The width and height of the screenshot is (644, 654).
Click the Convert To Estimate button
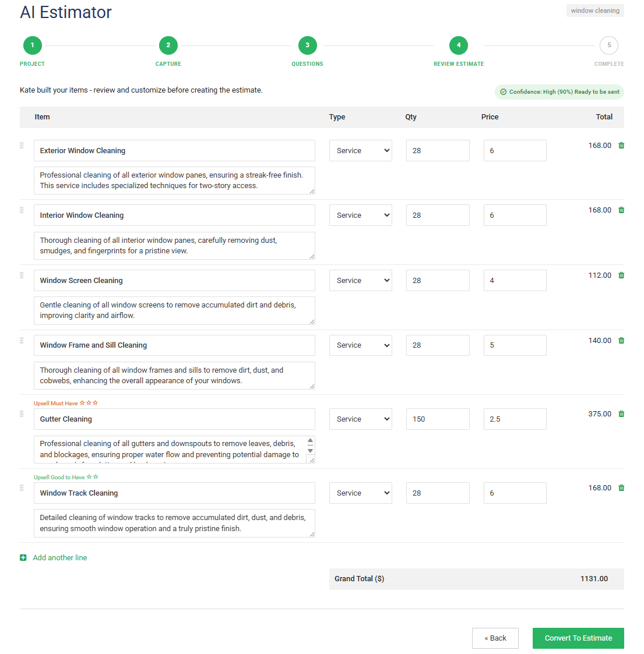(578, 638)
